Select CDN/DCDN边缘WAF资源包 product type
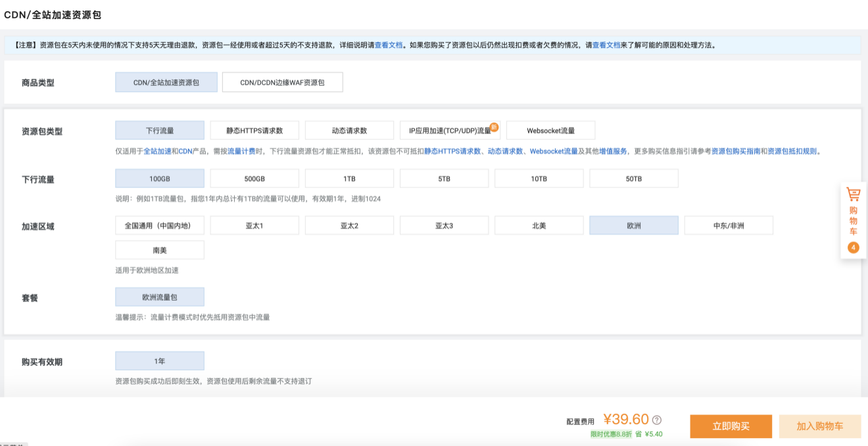Image resolution: width=868 pixels, height=446 pixels. (282, 82)
